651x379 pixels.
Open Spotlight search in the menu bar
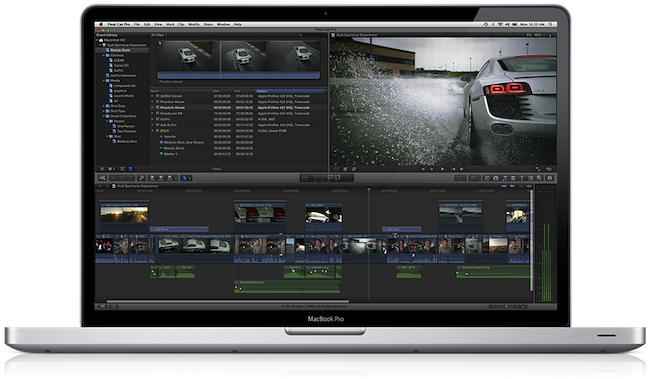click(x=551, y=24)
